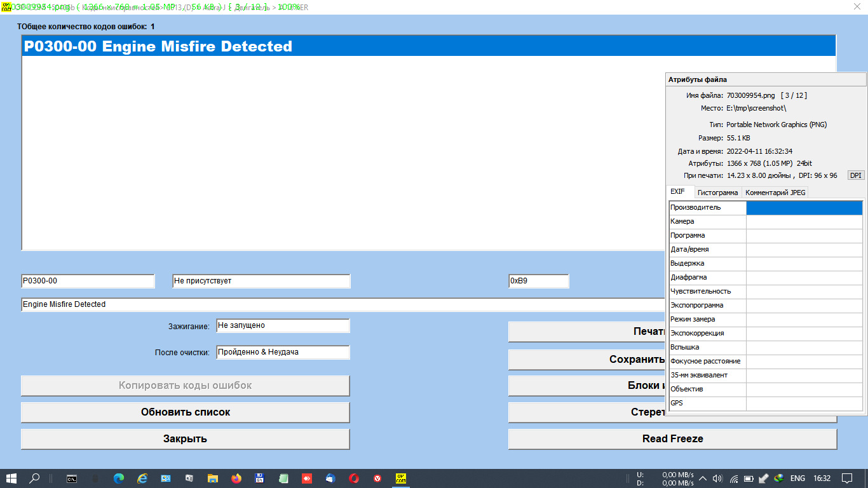Click the Engine Misfire Detected description field
This screenshot has height=488, width=868.
point(344,304)
